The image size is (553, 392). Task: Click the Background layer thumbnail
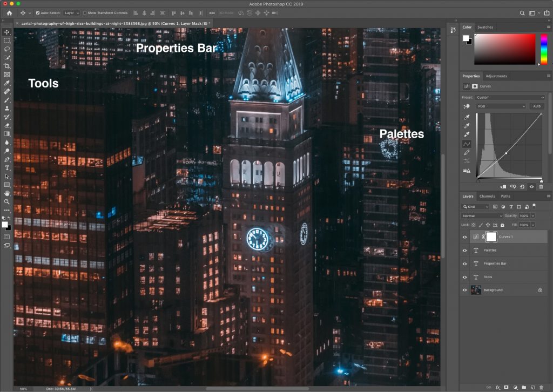pyautogui.click(x=476, y=290)
